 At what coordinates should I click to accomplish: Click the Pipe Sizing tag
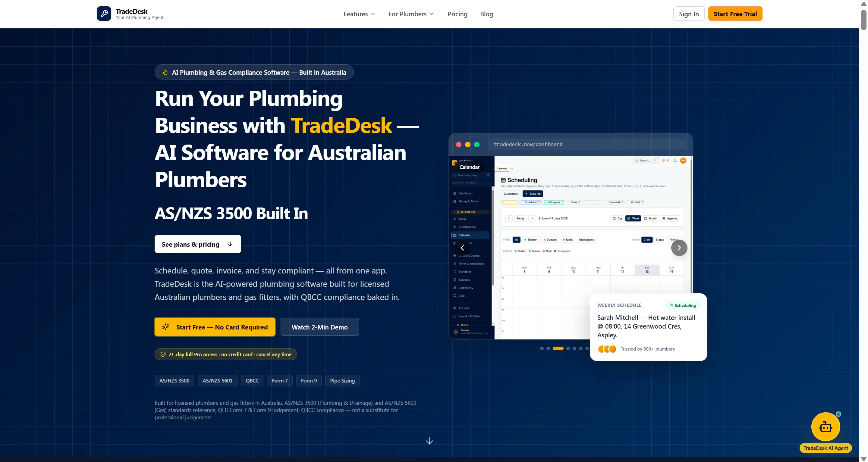(342, 380)
